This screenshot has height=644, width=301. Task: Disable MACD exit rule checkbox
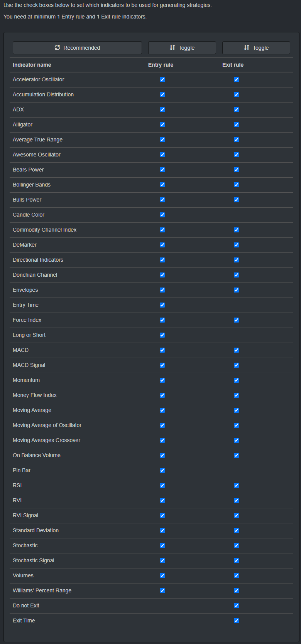tap(236, 350)
